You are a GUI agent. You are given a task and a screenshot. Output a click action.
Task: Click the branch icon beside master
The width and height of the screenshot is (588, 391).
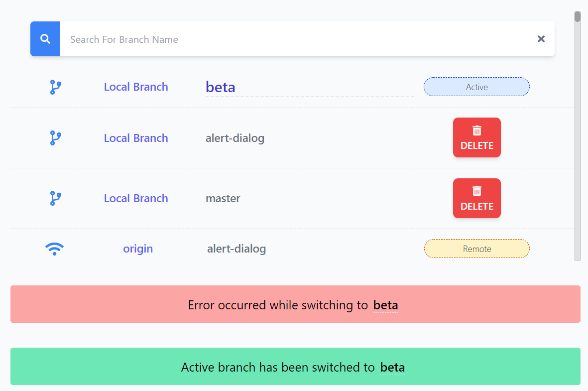coord(55,198)
